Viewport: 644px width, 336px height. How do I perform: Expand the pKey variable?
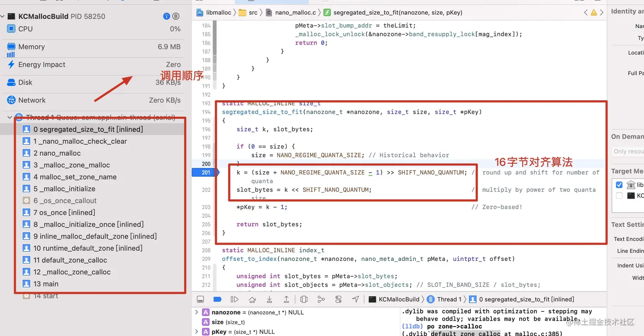click(196, 331)
